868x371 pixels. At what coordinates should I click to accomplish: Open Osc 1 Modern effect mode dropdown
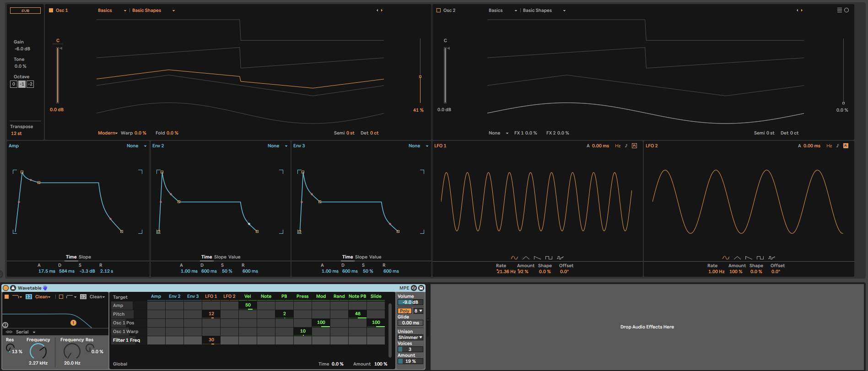click(108, 133)
